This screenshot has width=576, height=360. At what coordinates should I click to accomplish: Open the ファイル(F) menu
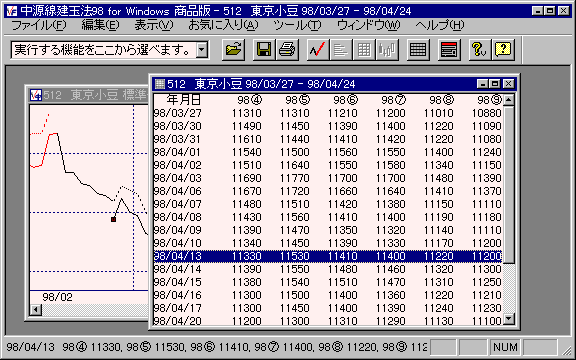tap(39, 25)
